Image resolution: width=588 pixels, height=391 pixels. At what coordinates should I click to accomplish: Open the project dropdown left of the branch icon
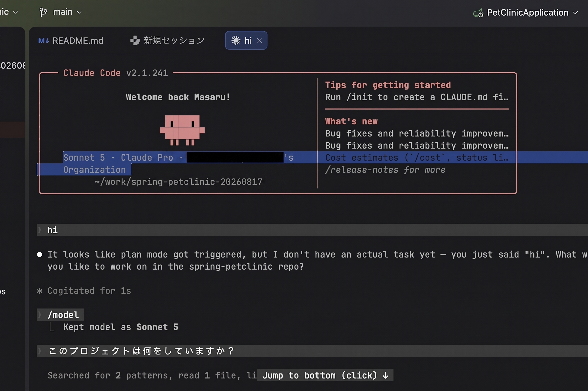[9, 12]
